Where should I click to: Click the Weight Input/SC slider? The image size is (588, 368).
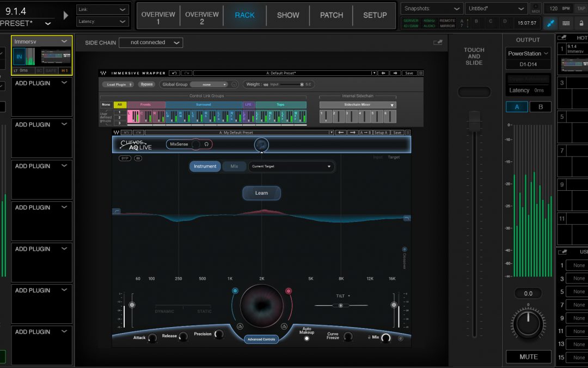[x=291, y=85]
